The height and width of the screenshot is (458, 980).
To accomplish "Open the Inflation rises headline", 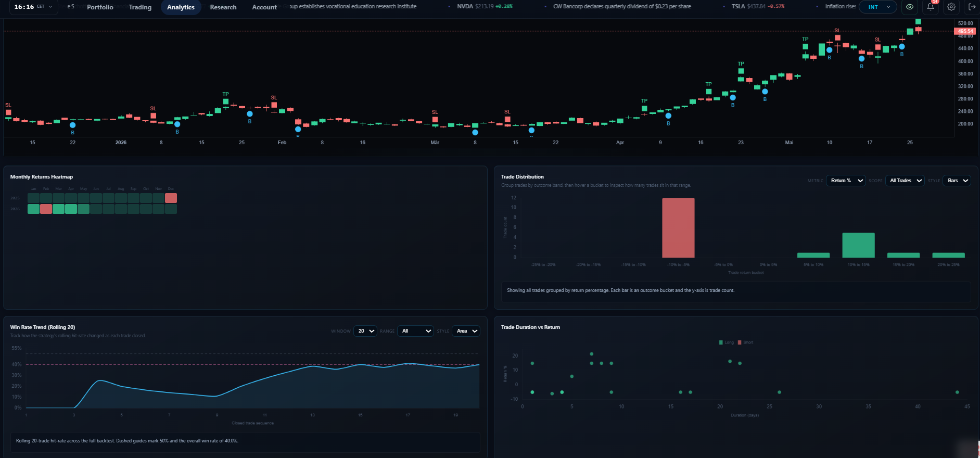I will 840,7.
